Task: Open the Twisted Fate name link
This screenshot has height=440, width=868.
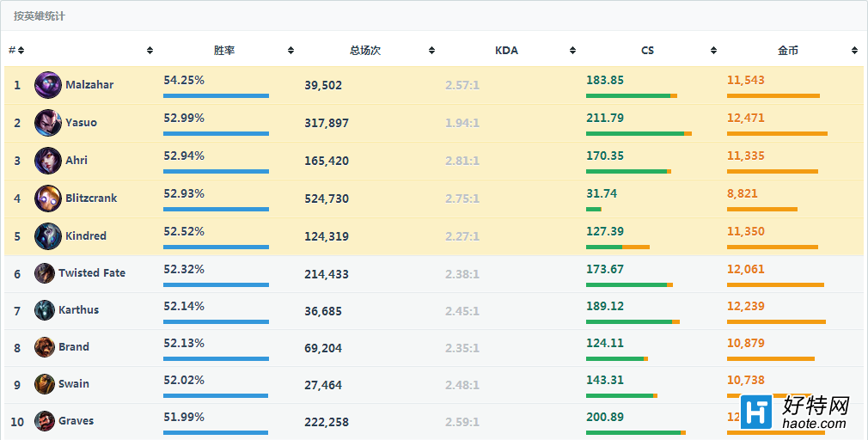Action: tap(92, 273)
